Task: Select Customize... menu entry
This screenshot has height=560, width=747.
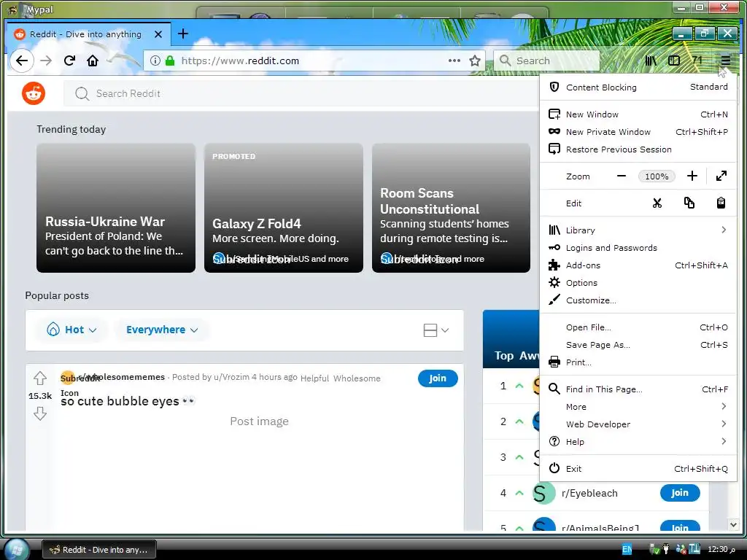Action: 638,300
